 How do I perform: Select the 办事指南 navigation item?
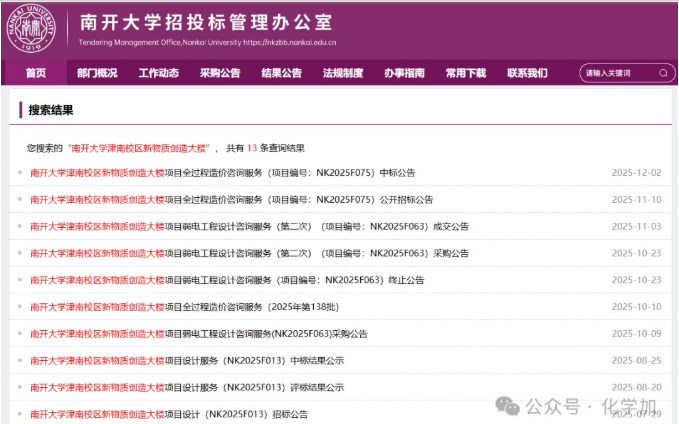click(x=404, y=73)
